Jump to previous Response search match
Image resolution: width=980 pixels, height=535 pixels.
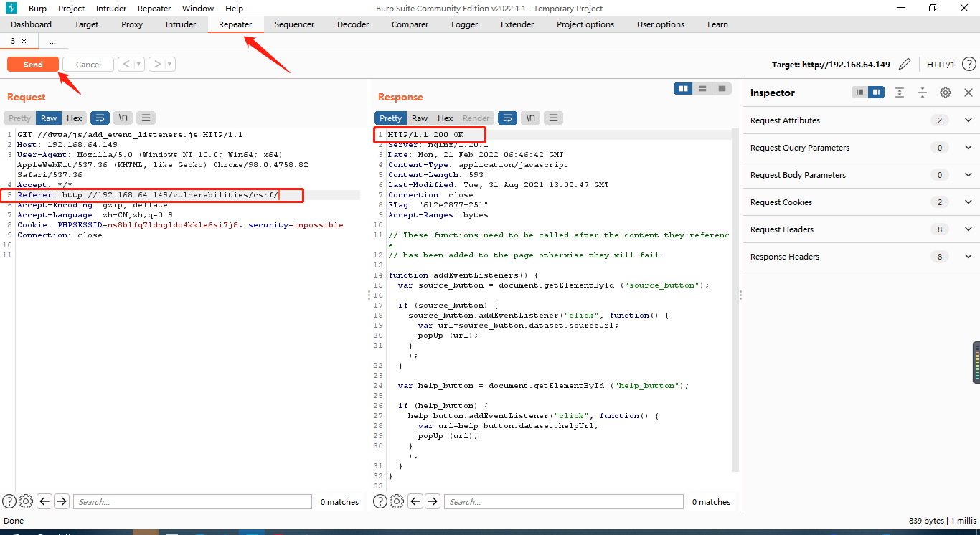[x=415, y=501]
